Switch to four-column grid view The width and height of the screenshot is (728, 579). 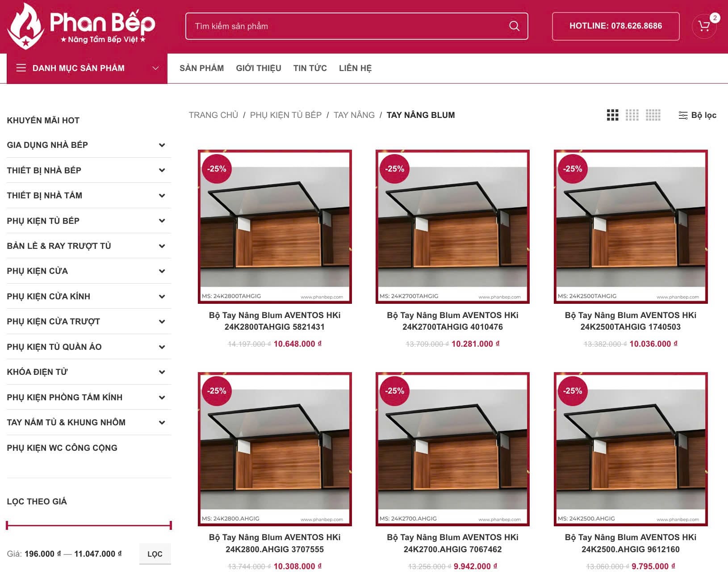coord(632,115)
